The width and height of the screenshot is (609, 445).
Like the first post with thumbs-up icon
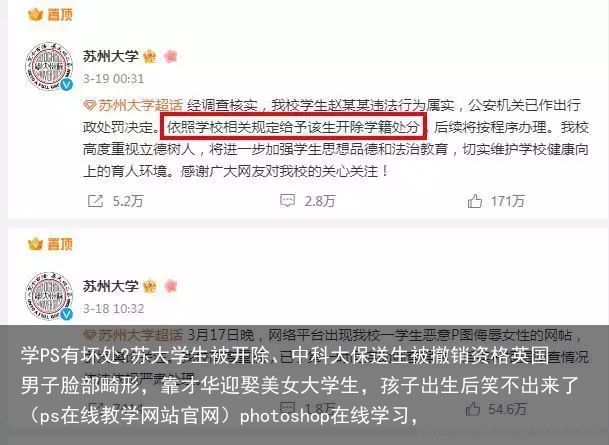click(475, 201)
